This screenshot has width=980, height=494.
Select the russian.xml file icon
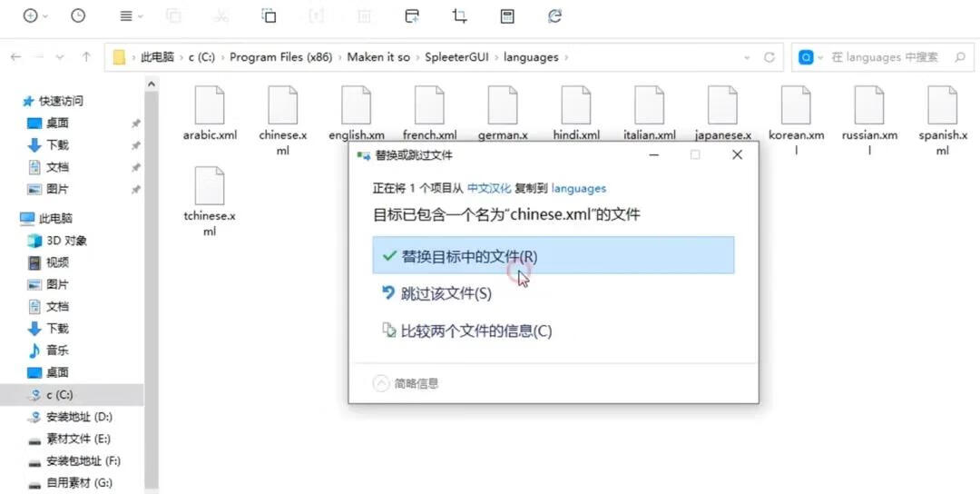click(x=869, y=105)
